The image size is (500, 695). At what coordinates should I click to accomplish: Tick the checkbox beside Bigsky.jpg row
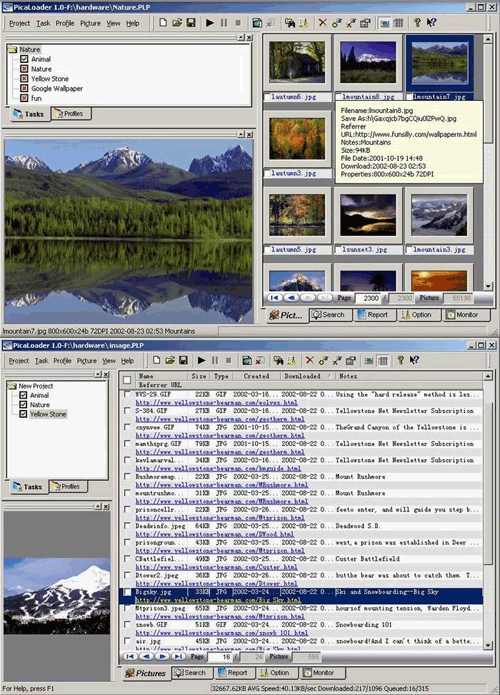pos(127,592)
